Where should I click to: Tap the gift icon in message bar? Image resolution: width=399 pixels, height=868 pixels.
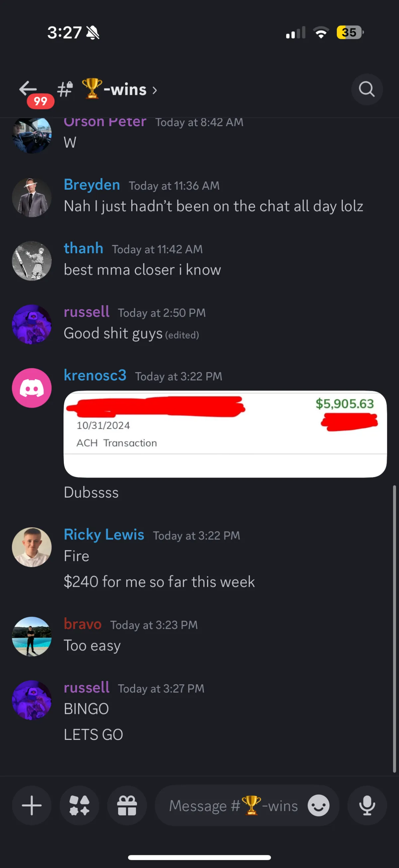click(x=127, y=806)
